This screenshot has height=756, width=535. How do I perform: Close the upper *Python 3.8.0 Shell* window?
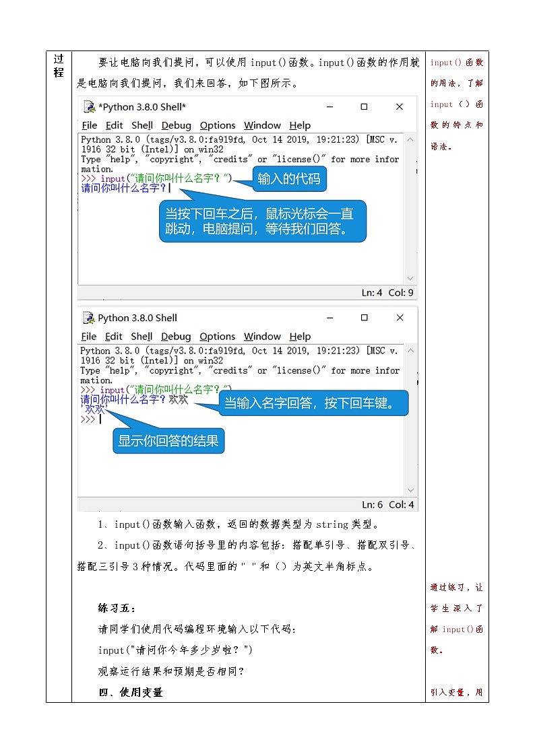point(400,106)
